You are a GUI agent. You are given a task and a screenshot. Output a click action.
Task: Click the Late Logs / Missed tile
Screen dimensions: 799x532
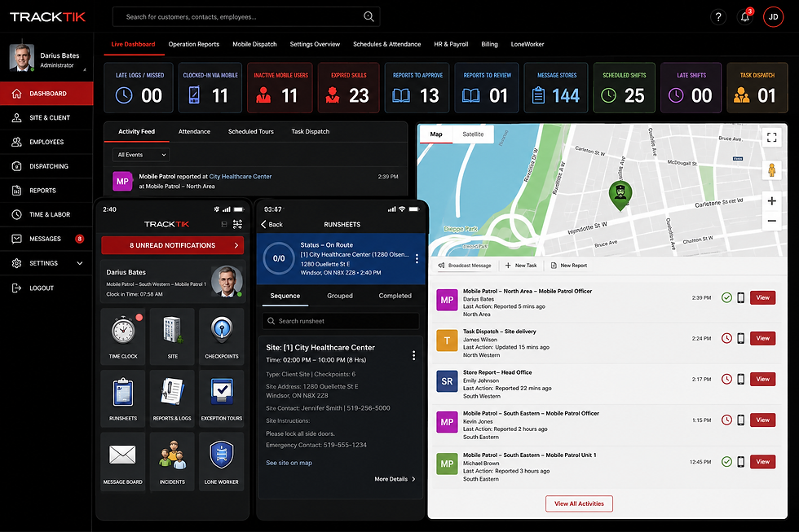tap(139, 87)
